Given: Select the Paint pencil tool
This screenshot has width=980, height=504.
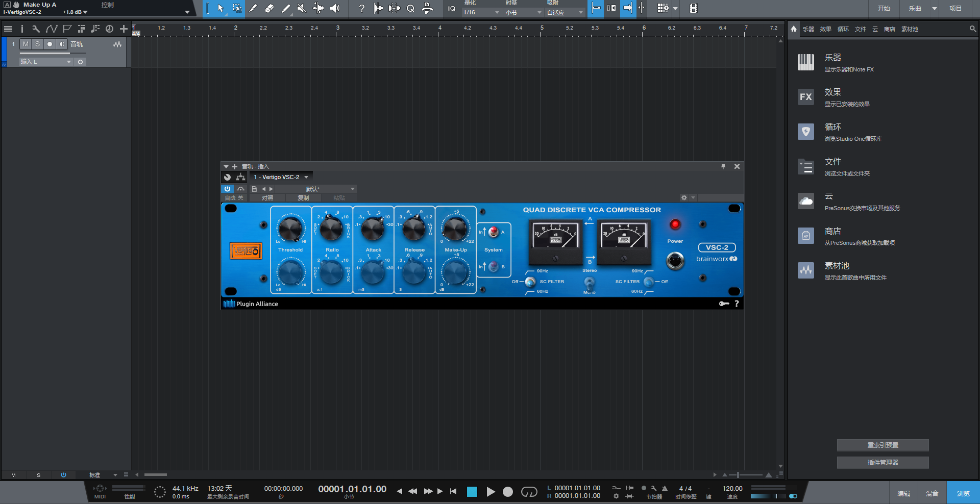Looking at the screenshot, I should pos(286,8).
